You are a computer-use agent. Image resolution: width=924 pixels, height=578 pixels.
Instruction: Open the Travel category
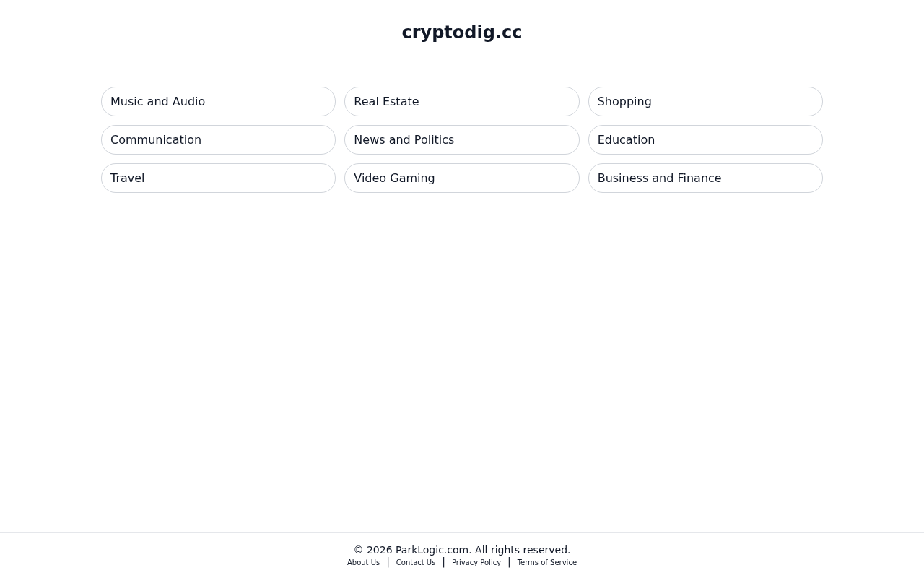pyautogui.click(x=218, y=178)
